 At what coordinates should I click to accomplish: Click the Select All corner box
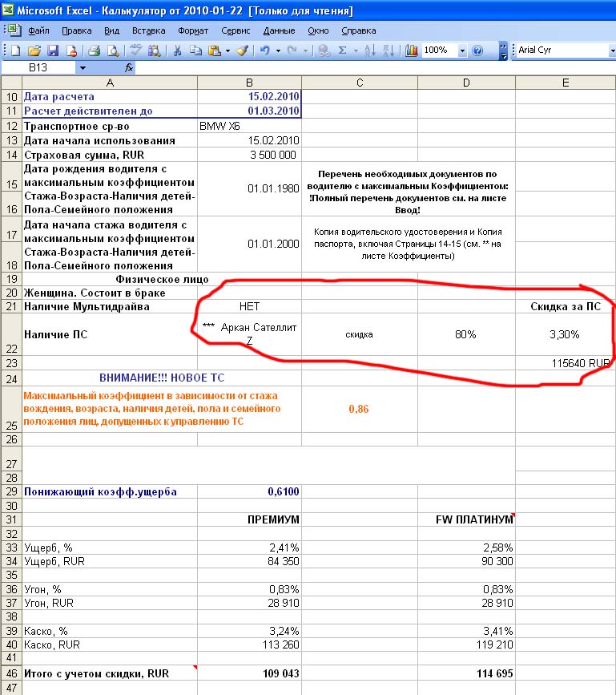pyautogui.click(x=11, y=83)
